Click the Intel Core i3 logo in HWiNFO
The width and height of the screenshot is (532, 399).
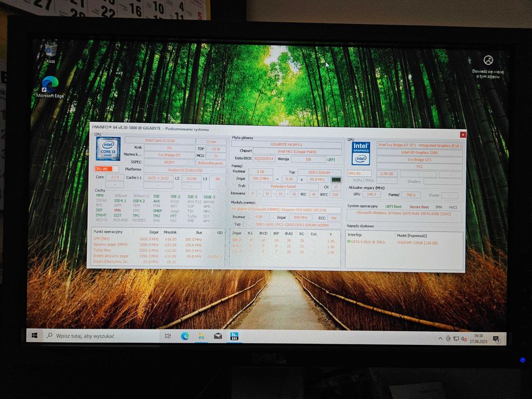108,149
